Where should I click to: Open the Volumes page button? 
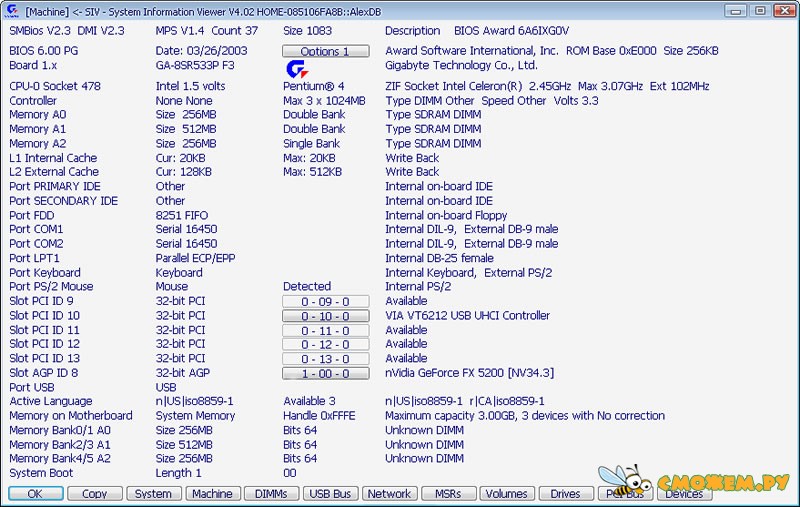pos(507,494)
